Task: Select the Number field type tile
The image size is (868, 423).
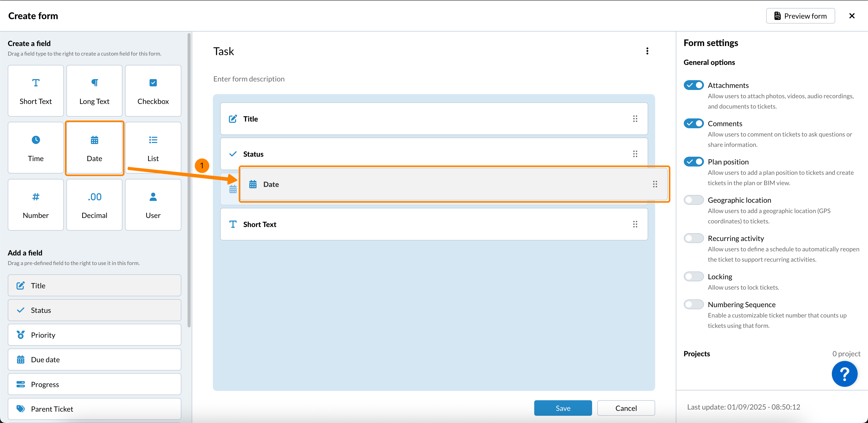Action: (36, 205)
